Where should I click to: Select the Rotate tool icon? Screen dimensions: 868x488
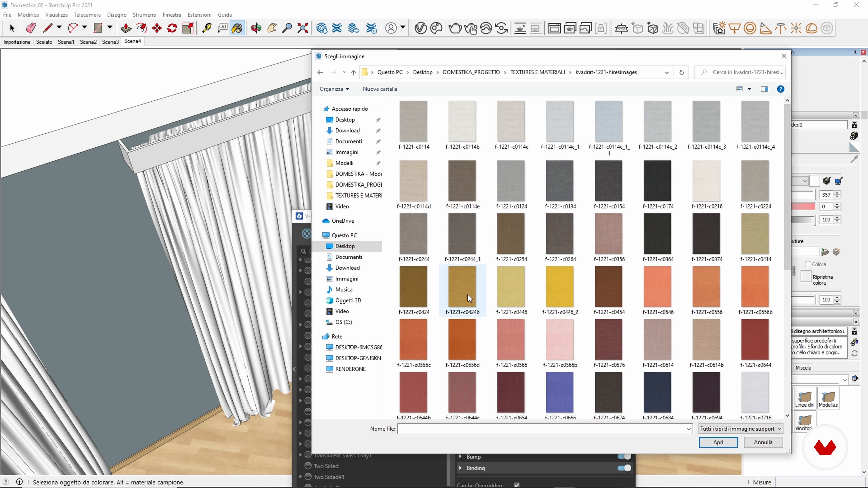tap(172, 28)
